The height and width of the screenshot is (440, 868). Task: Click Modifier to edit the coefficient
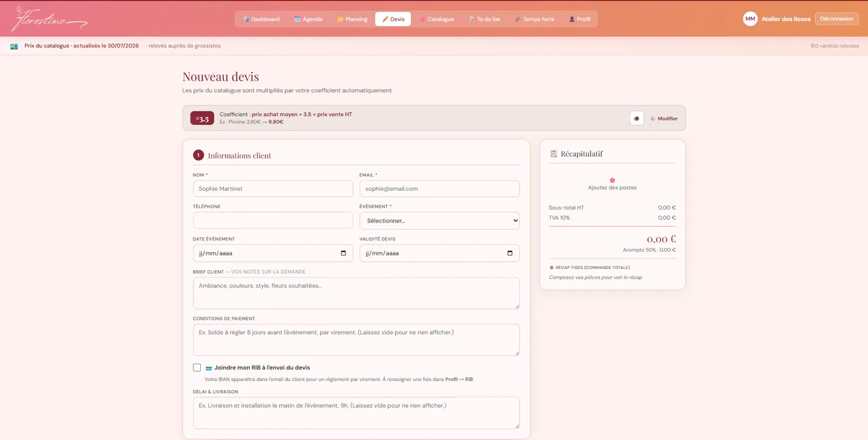pos(664,118)
